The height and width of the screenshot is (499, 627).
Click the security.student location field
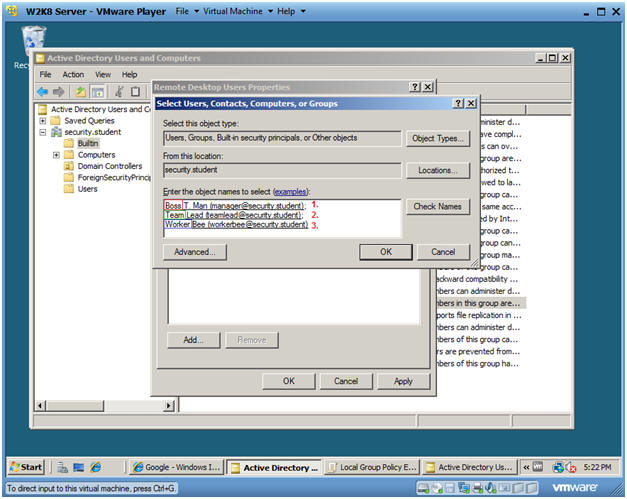point(282,170)
